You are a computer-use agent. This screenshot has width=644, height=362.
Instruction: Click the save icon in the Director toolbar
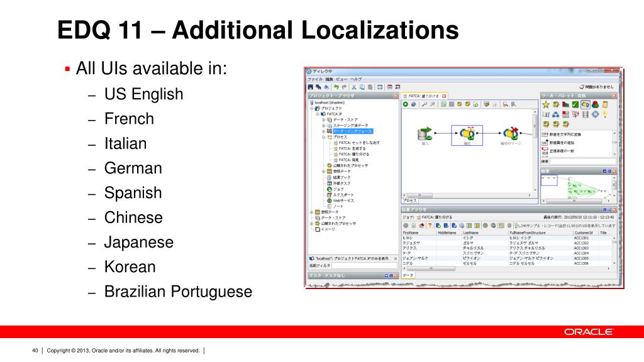pos(311,87)
